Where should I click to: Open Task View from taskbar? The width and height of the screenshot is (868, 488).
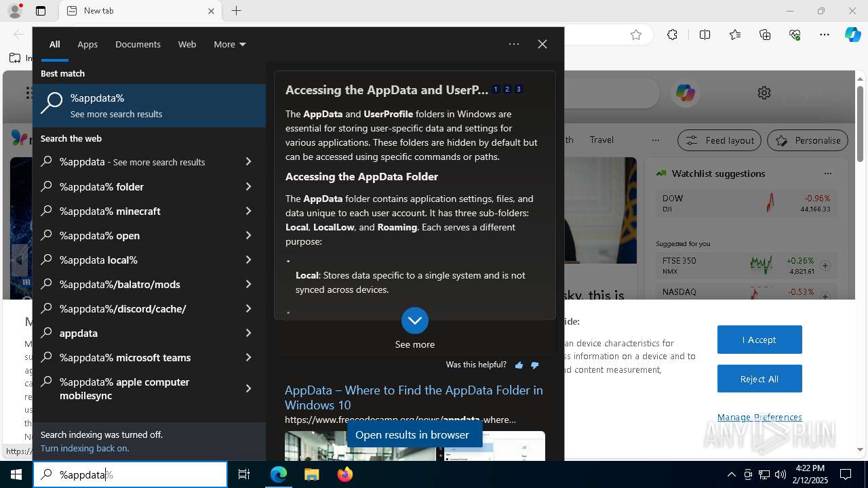click(x=244, y=474)
